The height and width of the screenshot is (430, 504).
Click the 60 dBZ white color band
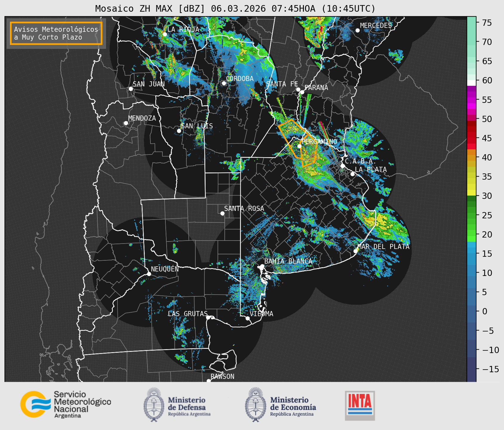pos(471,83)
